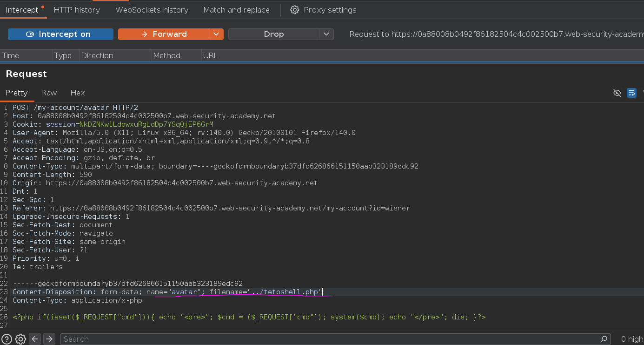Click the Sec-Fetch-Mode: navigate line

pos(62,233)
